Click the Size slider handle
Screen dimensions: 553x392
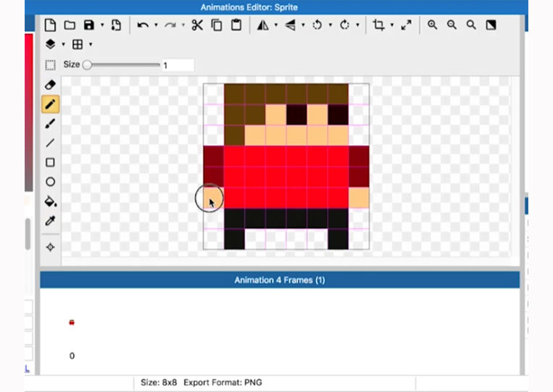[x=87, y=65]
